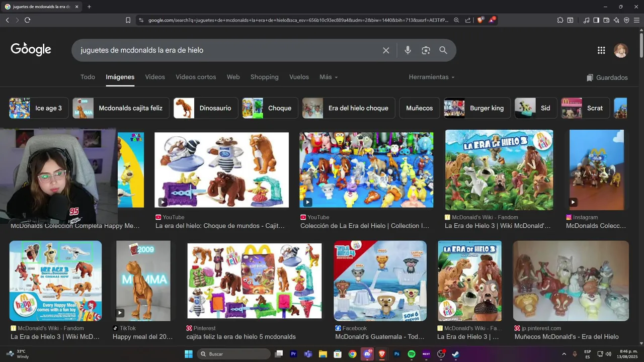The width and height of the screenshot is (644, 362).
Task: Select the Dinosaurio filter chip
Action: (x=206, y=108)
